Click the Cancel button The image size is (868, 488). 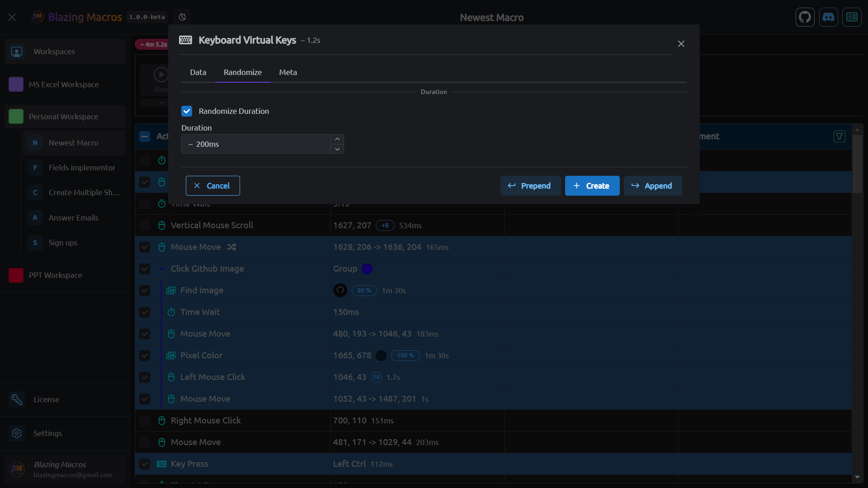212,186
